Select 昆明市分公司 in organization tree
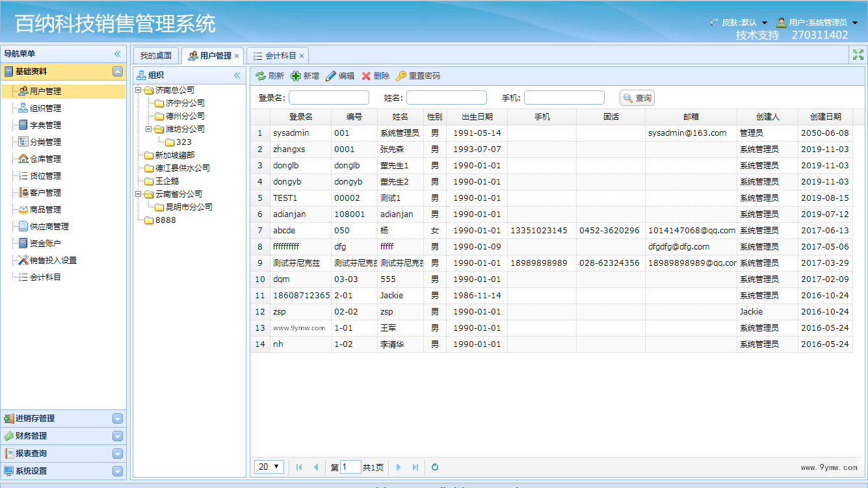Screen dimensions: 868x488 189,207
